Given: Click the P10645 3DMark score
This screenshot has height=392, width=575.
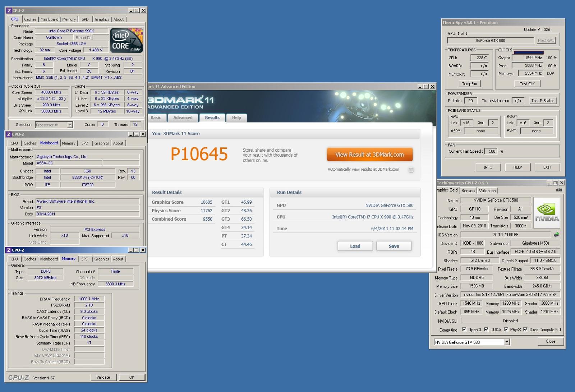Looking at the screenshot, I should click(x=199, y=155).
